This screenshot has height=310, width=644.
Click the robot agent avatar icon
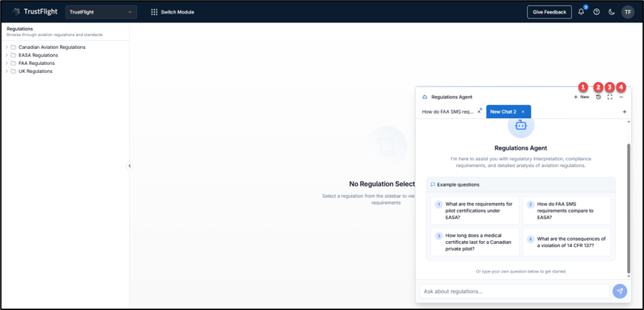[521, 126]
